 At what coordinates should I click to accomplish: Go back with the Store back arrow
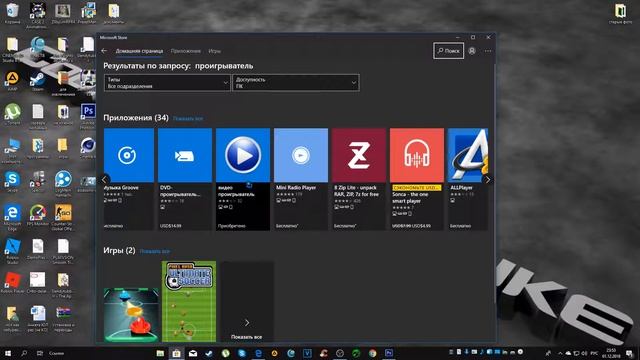pos(104,51)
